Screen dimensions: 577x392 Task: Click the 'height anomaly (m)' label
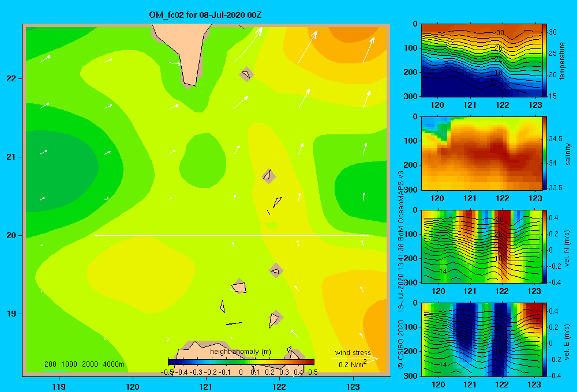click(x=240, y=352)
